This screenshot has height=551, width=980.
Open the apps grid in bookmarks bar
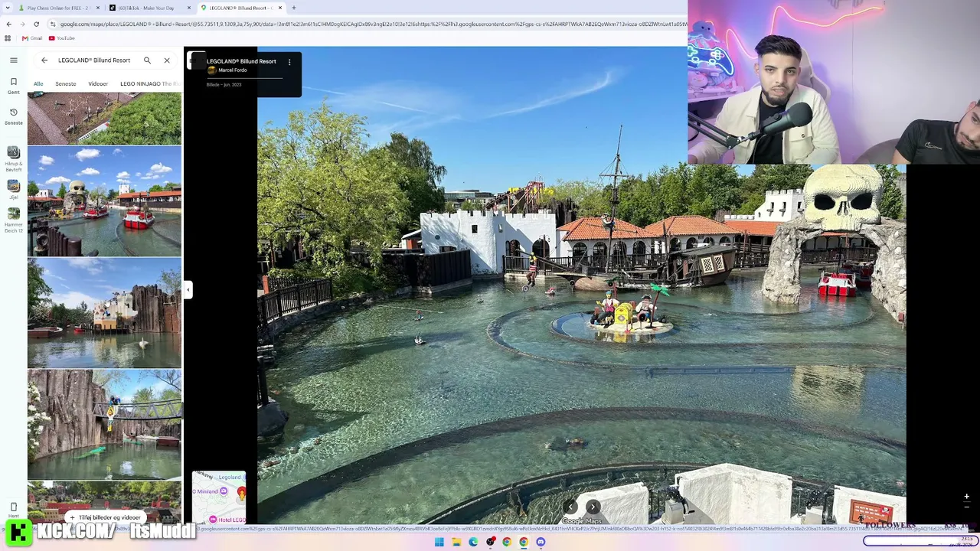(8, 38)
